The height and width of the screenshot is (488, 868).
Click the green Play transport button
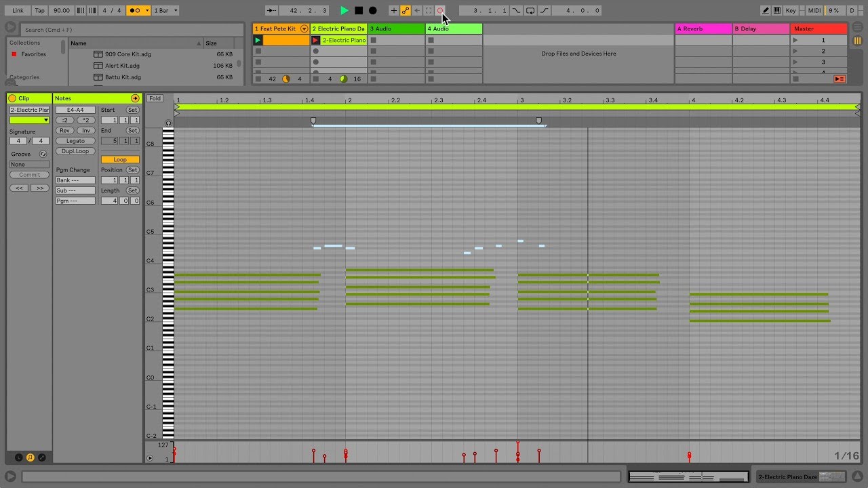(344, 11)
